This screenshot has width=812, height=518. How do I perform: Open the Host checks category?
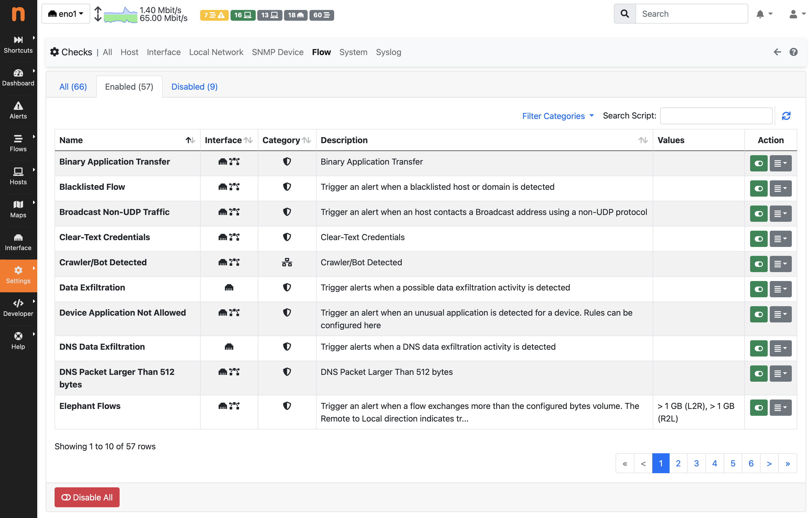(130, 52)
